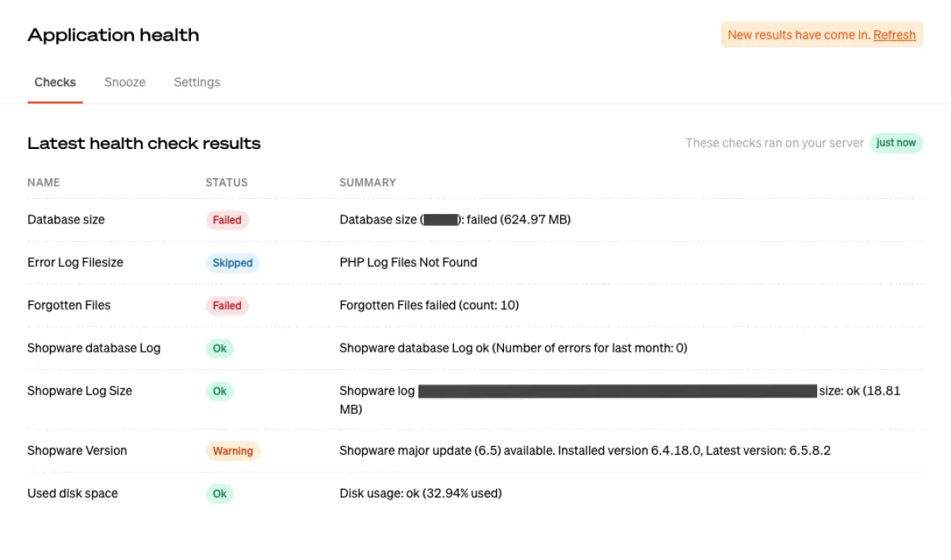The image size is (951, 560).
Task: Select the Failed badge for Forgotten Files
Action: (227, 306)
